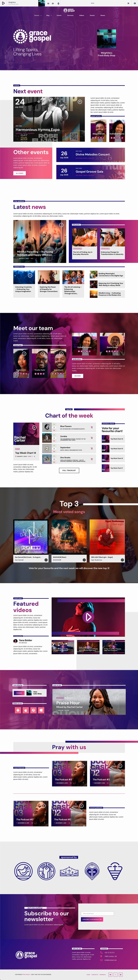This screenshot has height=980, width=138.
Task: Skip to next track in player bar
Action: coord(53,3)
